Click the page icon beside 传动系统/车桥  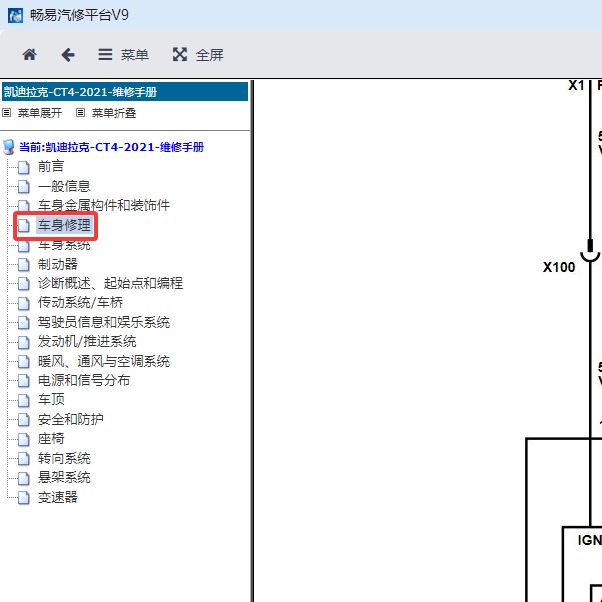[x=24, y=303]
